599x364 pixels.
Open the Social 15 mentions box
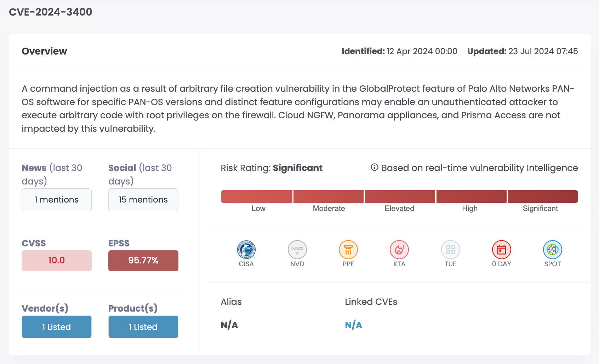(143, 200)
